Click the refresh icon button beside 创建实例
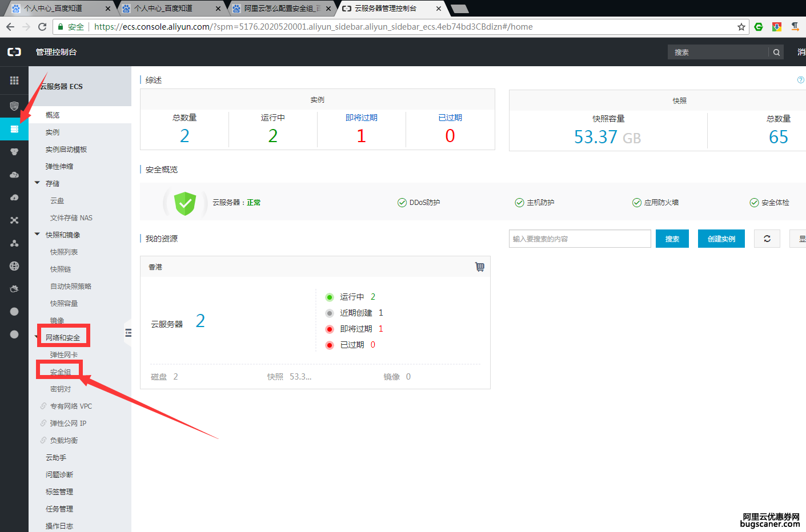 click(x=767, y=239)
